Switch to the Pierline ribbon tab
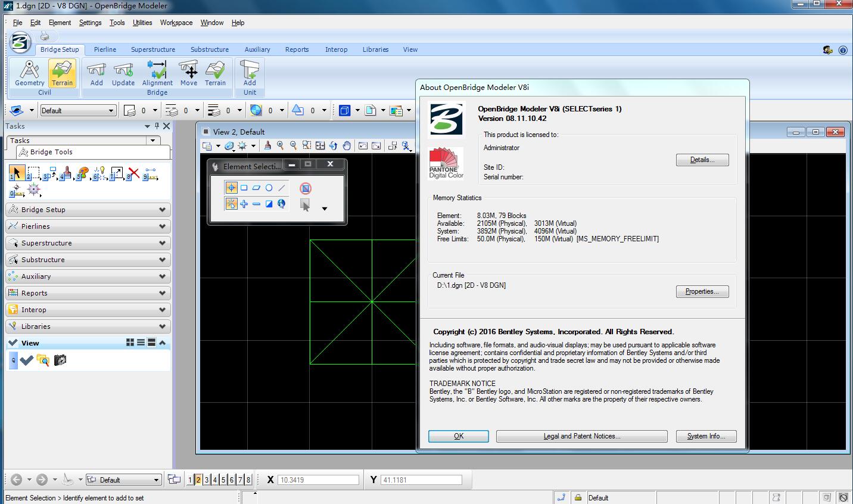Screen dimensions: 853x504 105,49
